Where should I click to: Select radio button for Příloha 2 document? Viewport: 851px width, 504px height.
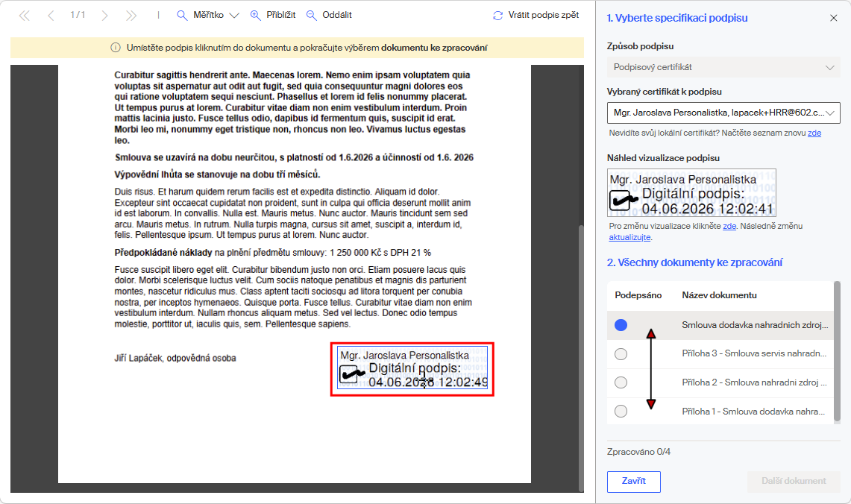coord(621,382)
